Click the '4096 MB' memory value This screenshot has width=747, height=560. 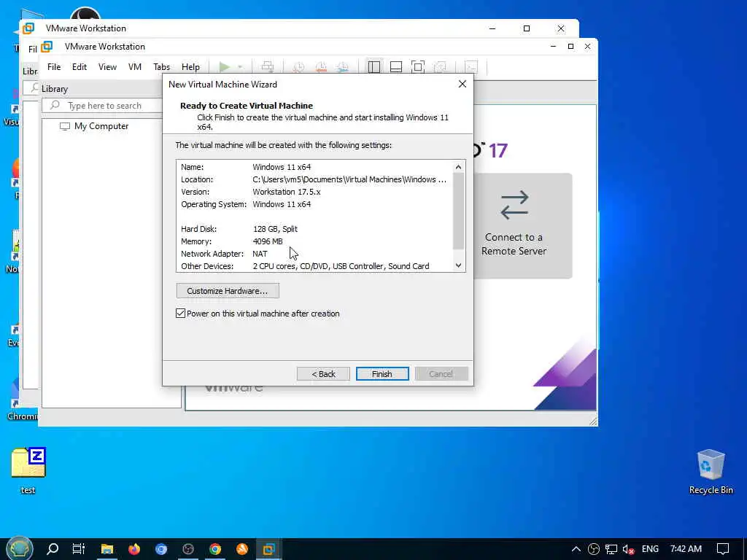click(268, 241)
